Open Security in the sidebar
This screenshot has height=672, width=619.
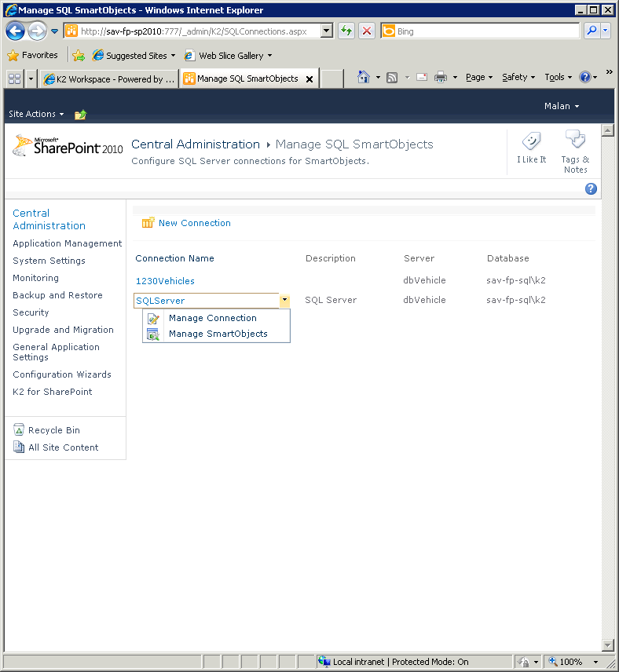tap(31, 312)
